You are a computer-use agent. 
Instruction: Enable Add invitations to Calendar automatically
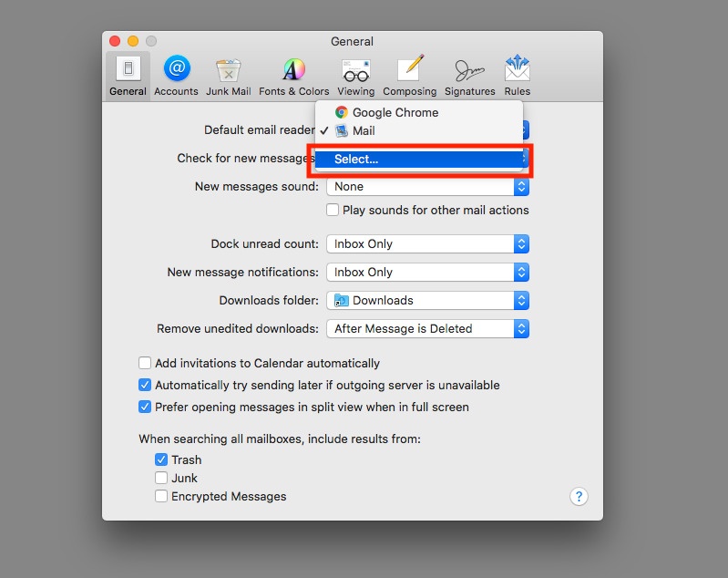pyautogui.click(x=145, y=363)
